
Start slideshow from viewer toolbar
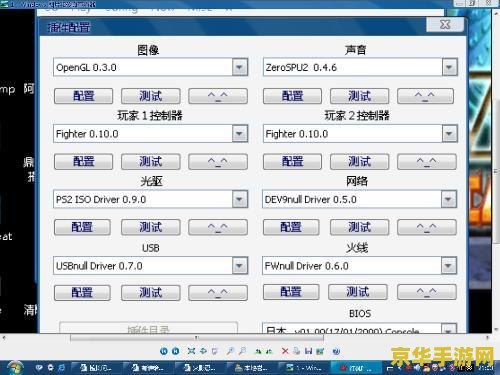click(x=215, y=351)
